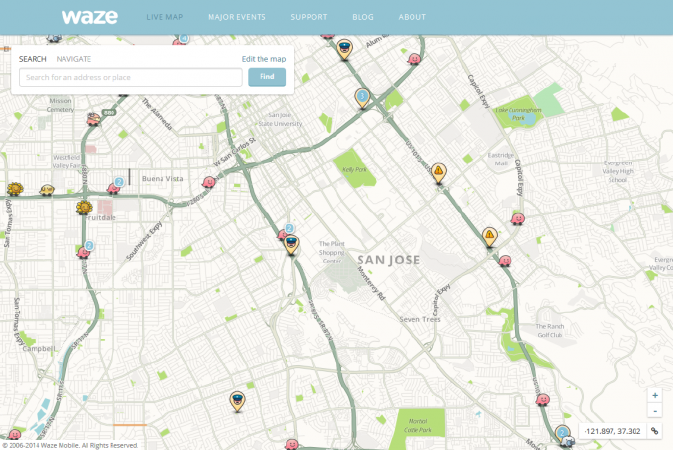Click the upper hazard warning pin on US-101

[x=438, y=173]
